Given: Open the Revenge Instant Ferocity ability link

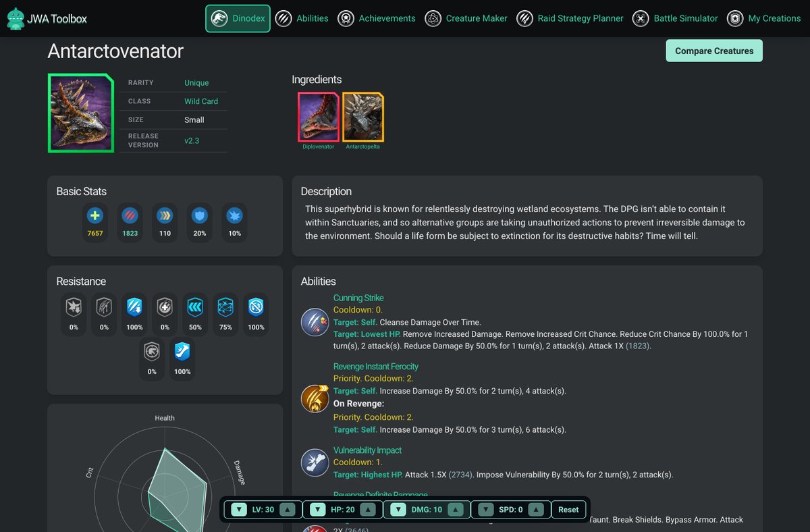Looking at the screenshot, I should pos(376,367).
